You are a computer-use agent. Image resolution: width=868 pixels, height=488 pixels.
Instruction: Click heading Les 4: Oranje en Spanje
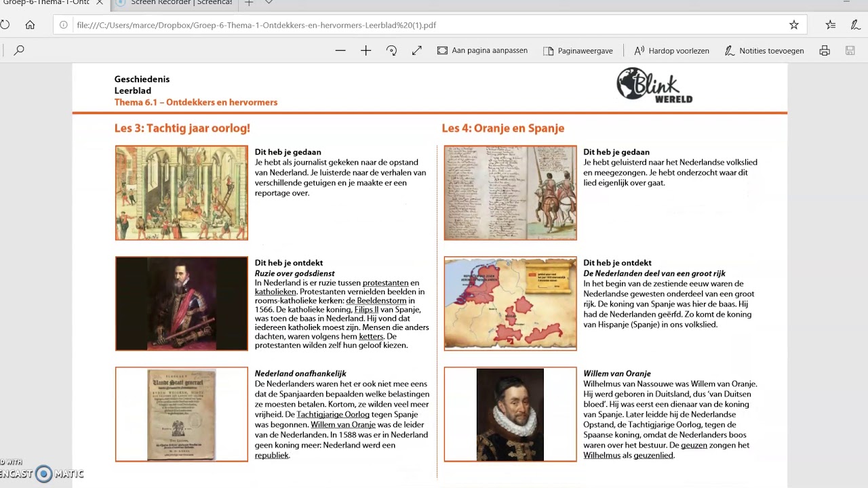[x=503, y=128]
